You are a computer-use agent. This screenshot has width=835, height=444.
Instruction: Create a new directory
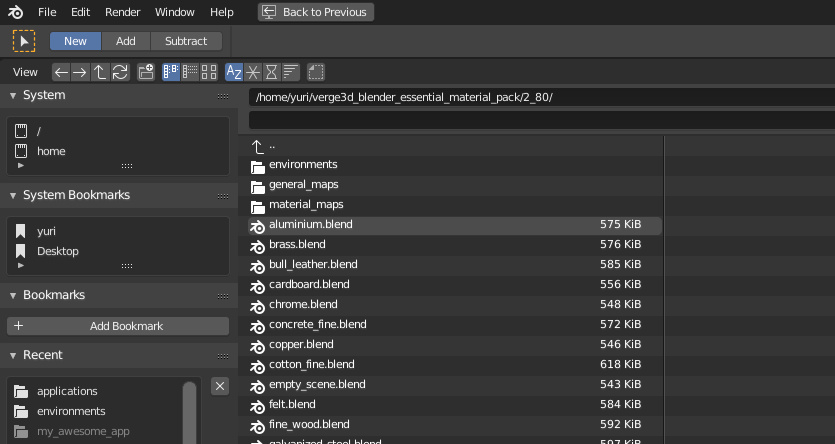[x=146, y=72]
